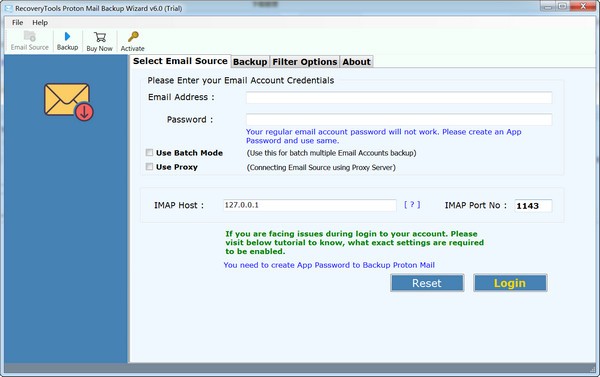Click the regular password warning text
600x377 pixels.
383,136
